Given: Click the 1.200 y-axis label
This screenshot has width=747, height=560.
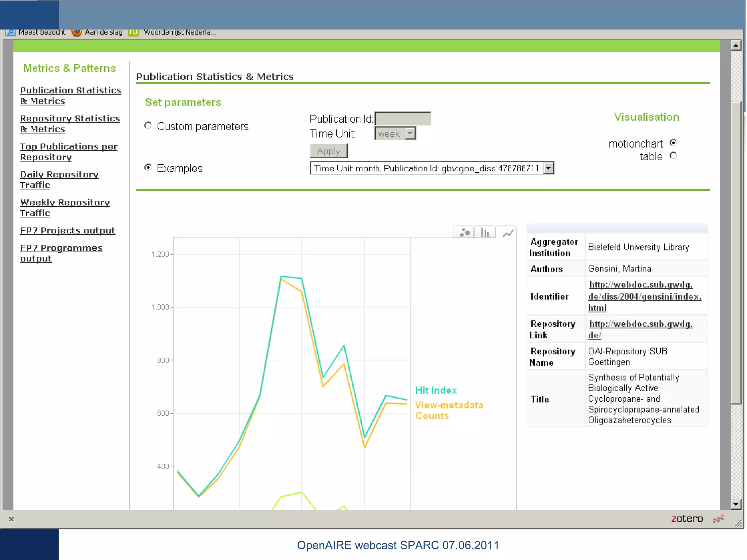Looking at the screenshot, I should click(160, 254).
